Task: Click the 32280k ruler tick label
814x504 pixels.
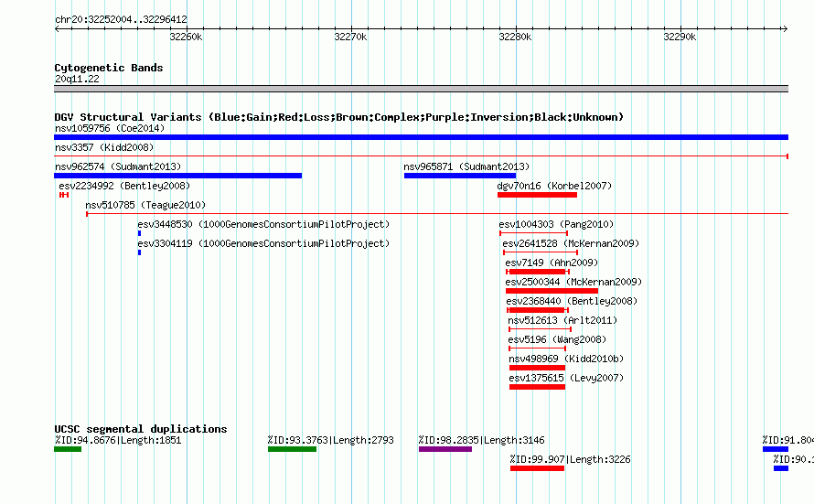Action: coord(515,37)
